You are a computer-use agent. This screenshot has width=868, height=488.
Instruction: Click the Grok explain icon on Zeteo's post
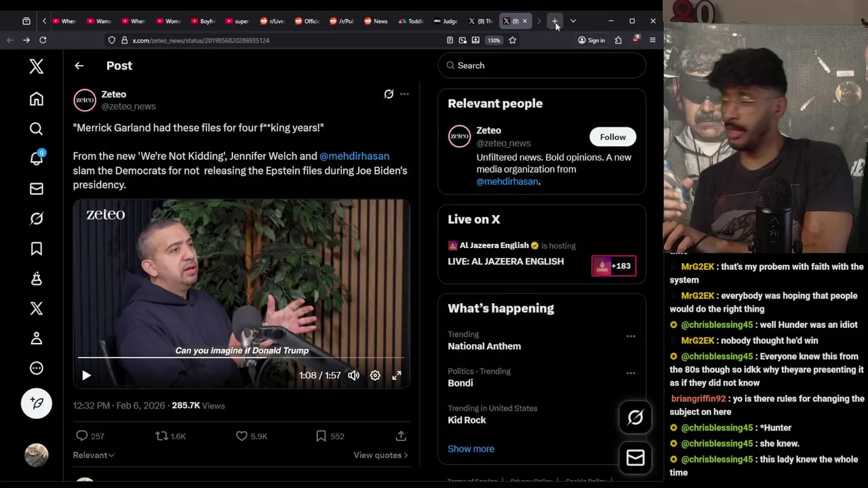pyautogui.click(x=389, y=94)
